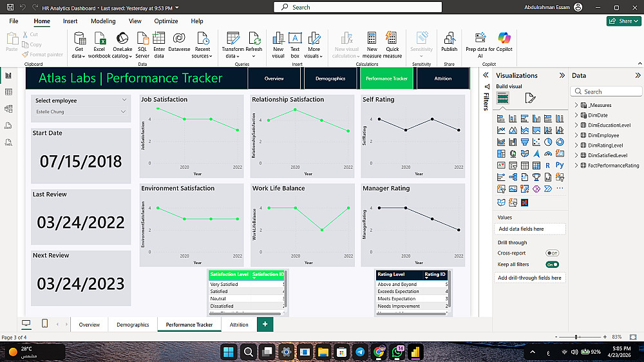Open the Estelle Chung employee dropdown
Viewport: 644px width, 362px height.
[x=80, y=112]
